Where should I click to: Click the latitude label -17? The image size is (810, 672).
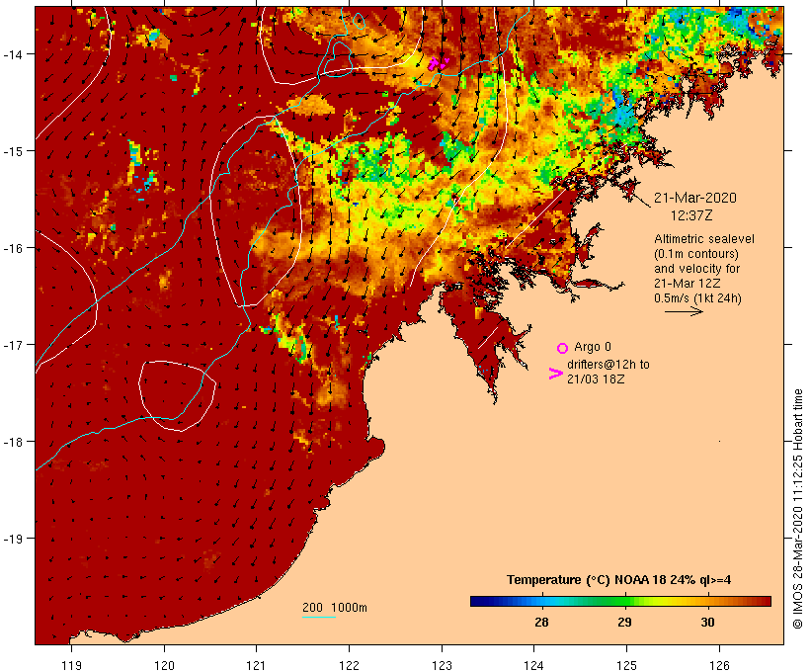13,344
